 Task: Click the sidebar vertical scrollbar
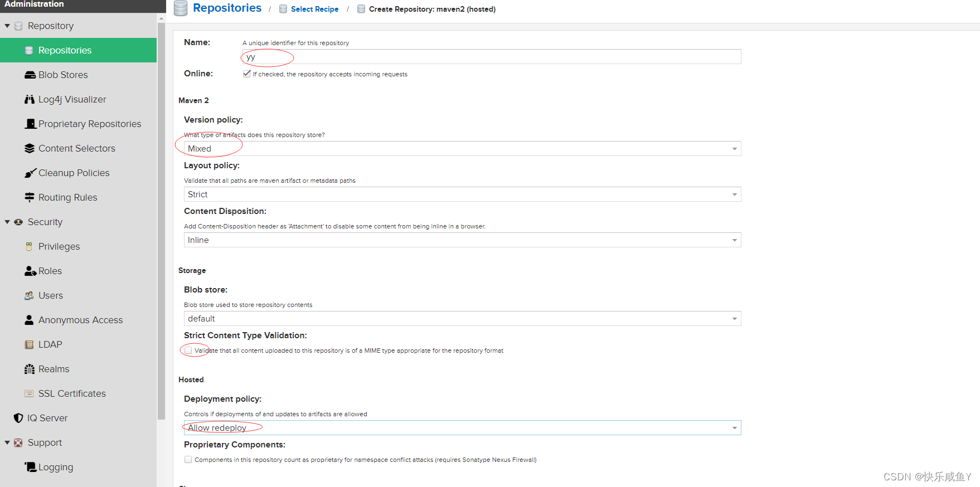(162, 220)
